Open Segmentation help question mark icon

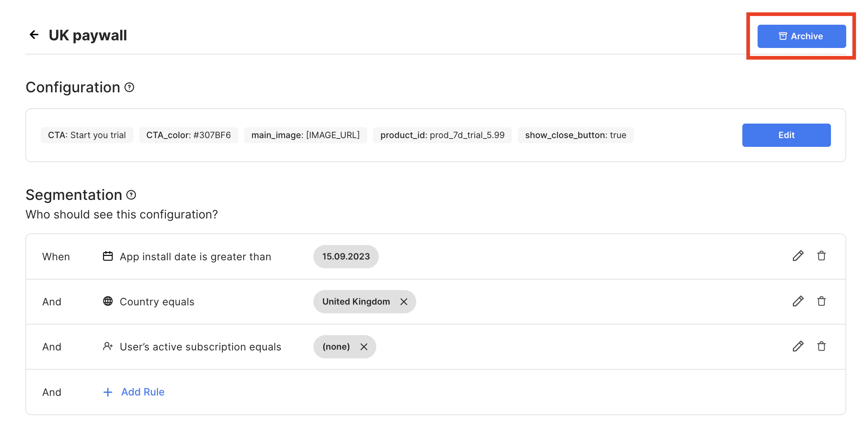[131, 195]
